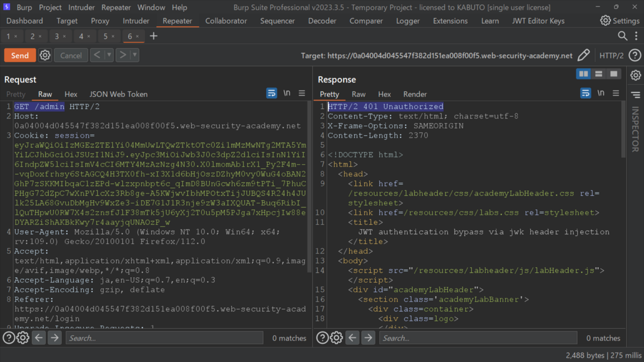Set combined tabbed request/response layout
This screenshot has height=362, width=644.
(x=613, y=74)
